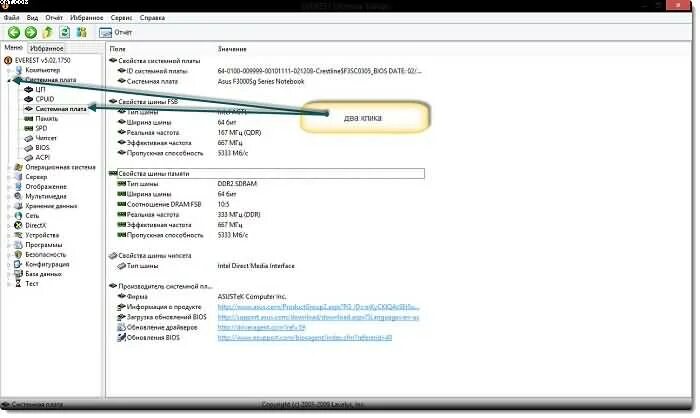Select the Тест hourglass icon
The height and width of the screenshot is (418, 700).
coord(18,284)
